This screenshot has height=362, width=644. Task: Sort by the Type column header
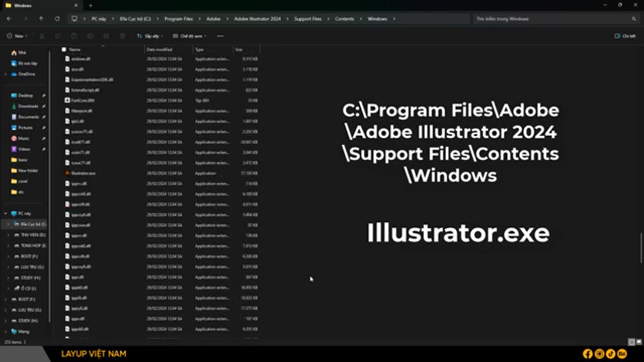pos(213,49)
